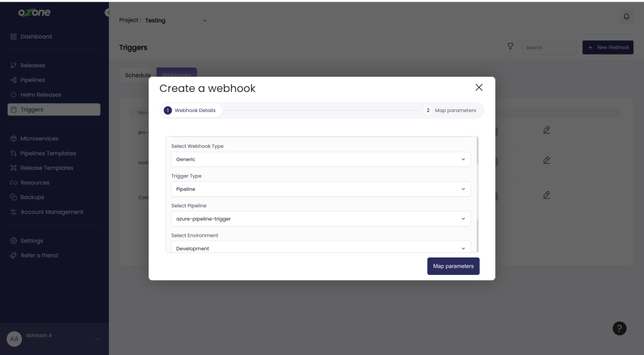
Task: Open notifications bell
Action: (x=626, y=16)
